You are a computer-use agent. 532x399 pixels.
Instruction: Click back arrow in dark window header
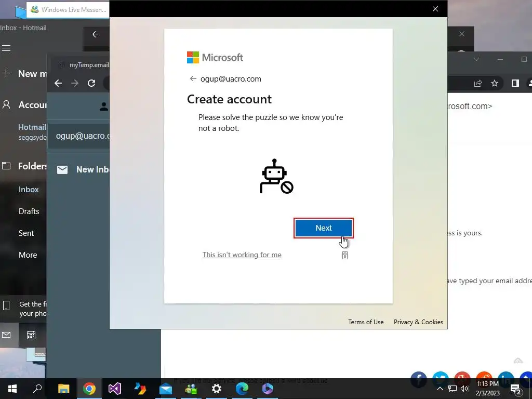pyautogui.click(x=96, y=34)
